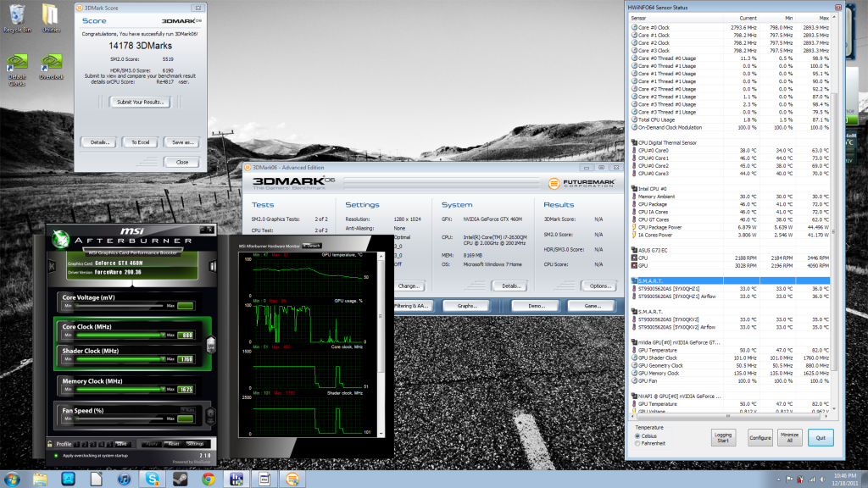
Task: Open Details in 3DMark Score window
Action: click(100, 142)
